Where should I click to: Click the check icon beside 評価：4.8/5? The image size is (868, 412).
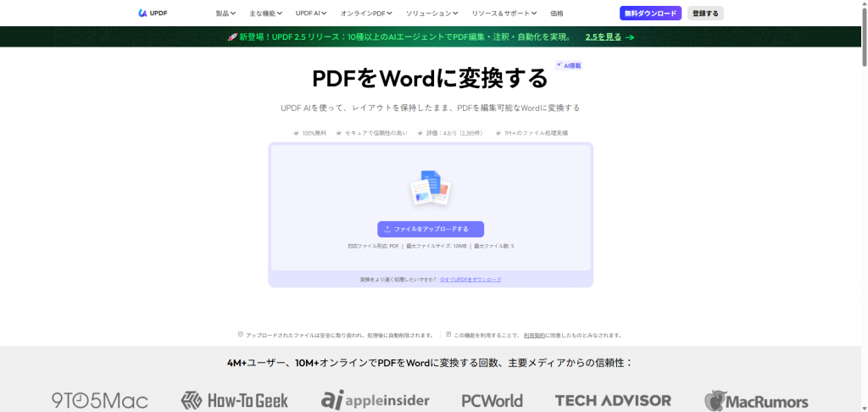(420, 133)
